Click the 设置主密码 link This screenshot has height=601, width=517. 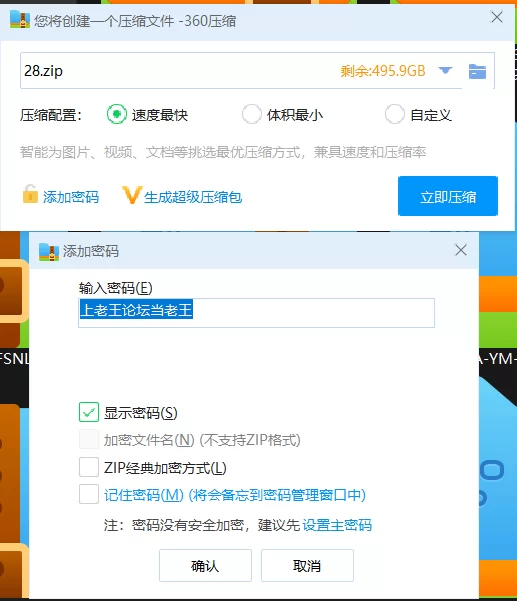click(x=337, y=525)
